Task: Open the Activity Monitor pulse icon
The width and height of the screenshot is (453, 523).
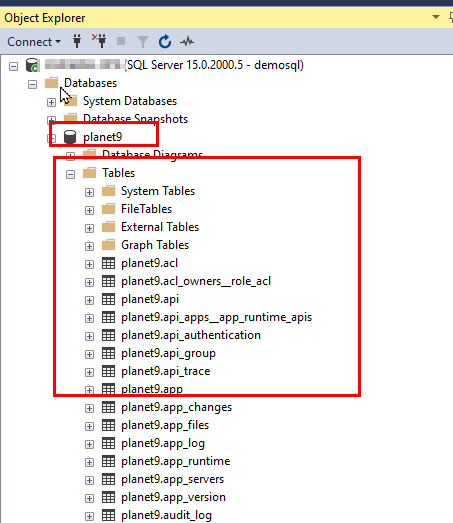Action: click(x=187, y=42)
